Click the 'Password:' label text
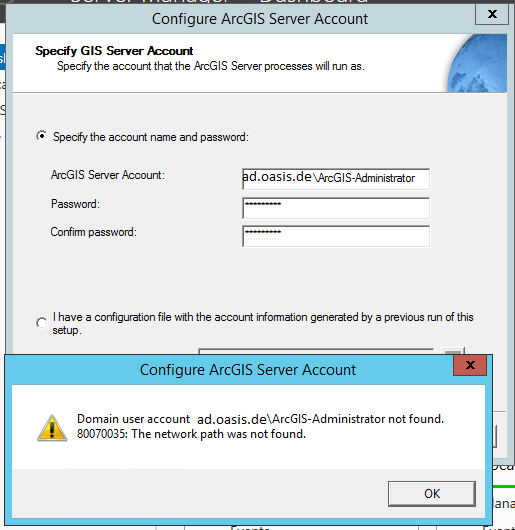515x530 pixels. (75, 204)
